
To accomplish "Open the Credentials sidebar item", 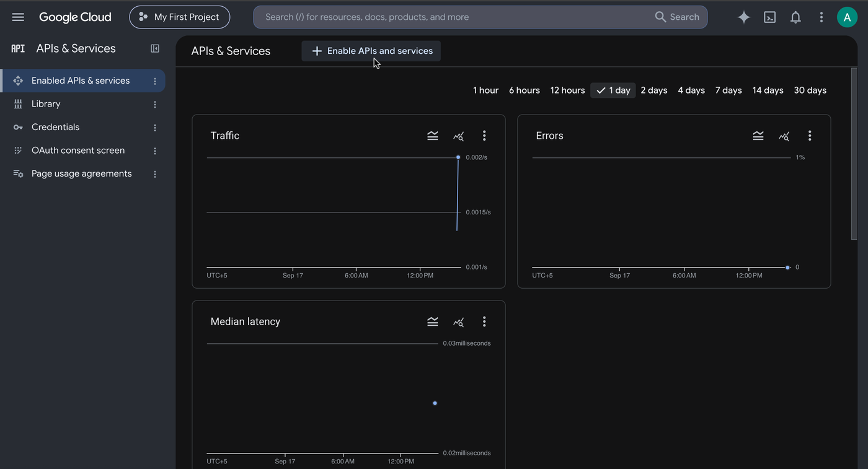I will (x=55, y=127).
